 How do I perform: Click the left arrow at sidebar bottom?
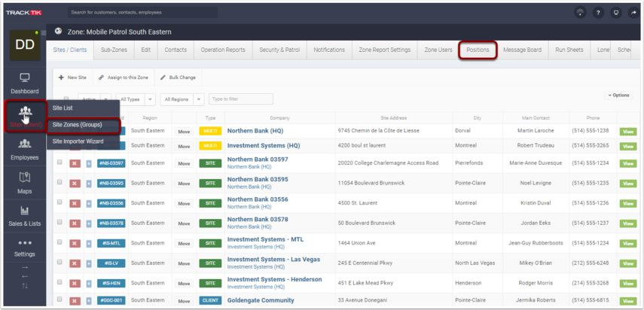click(25, 276)
